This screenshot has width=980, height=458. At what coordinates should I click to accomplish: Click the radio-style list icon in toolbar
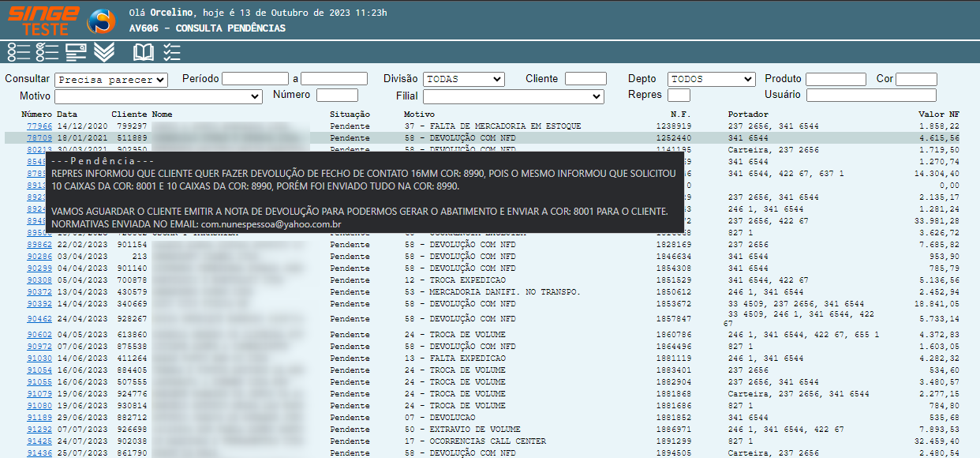tap(18, 52)
